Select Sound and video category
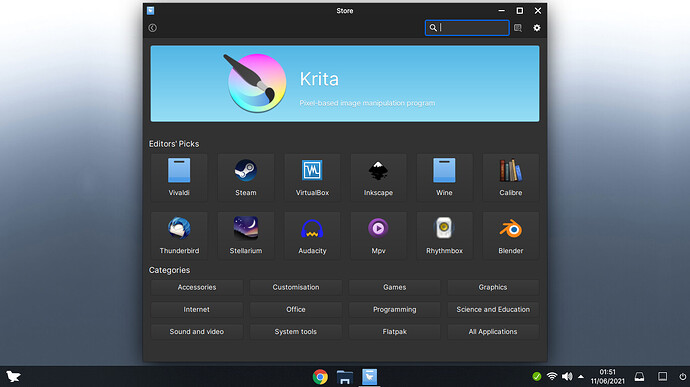Viewport: 690px width, 387px height. tap(197, 332)
